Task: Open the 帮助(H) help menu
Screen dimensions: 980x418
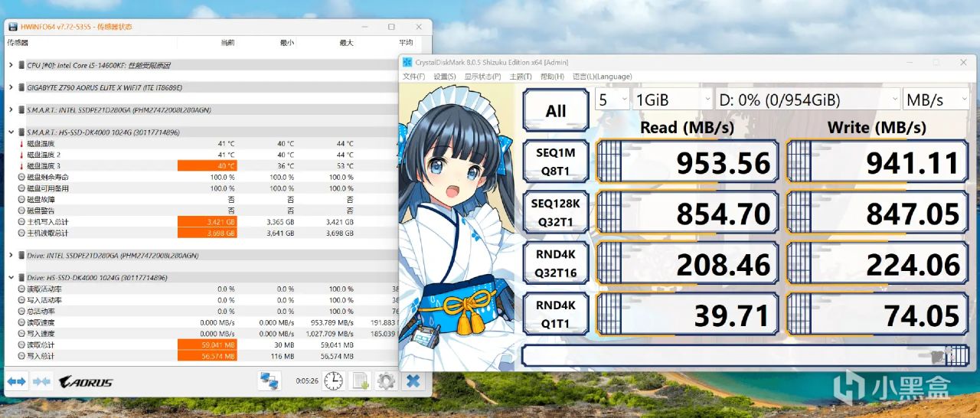Action: (x=552, y=77)
